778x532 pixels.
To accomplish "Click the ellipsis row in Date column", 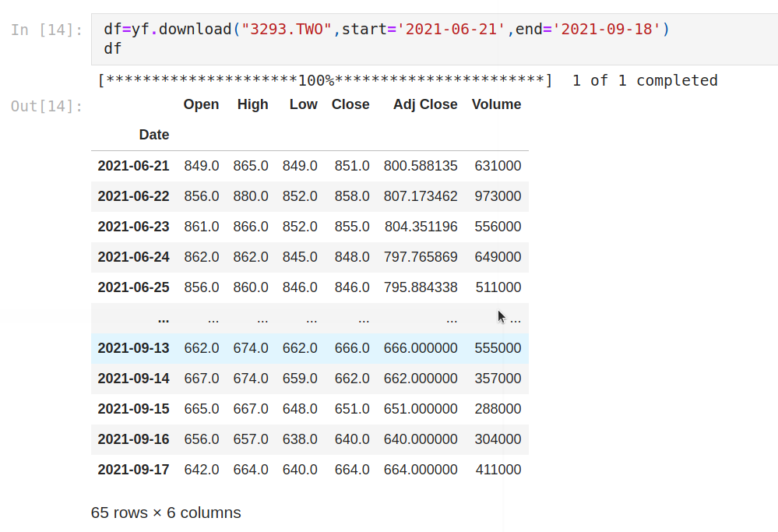I will [x=164, y=319].
